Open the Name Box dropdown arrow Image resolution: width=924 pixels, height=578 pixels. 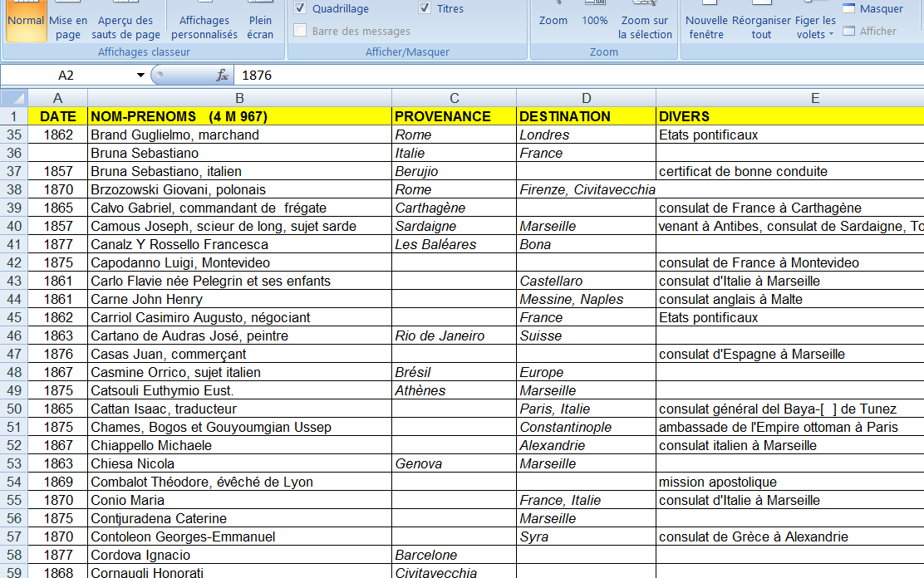(x=140, y=76)
